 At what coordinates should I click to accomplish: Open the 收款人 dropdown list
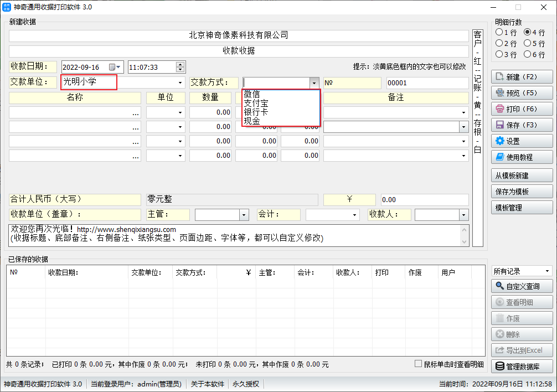point(463,215)
